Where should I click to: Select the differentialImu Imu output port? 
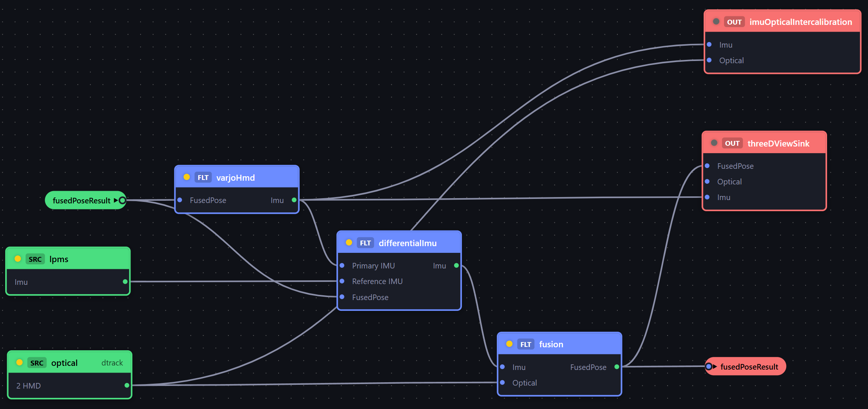point(456,265)
